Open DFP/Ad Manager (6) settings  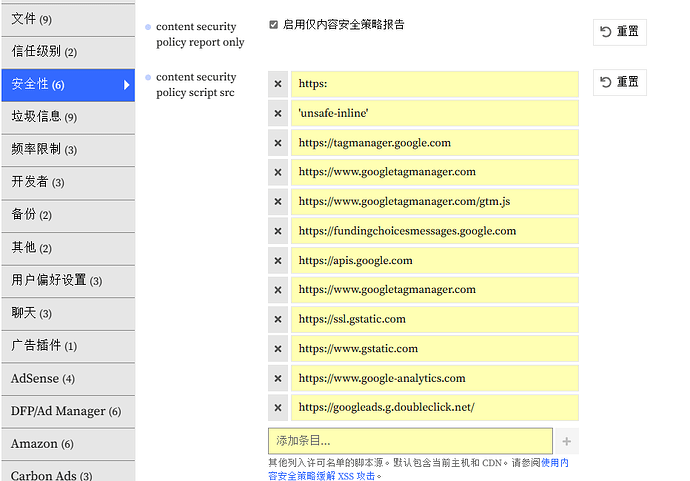68,411
